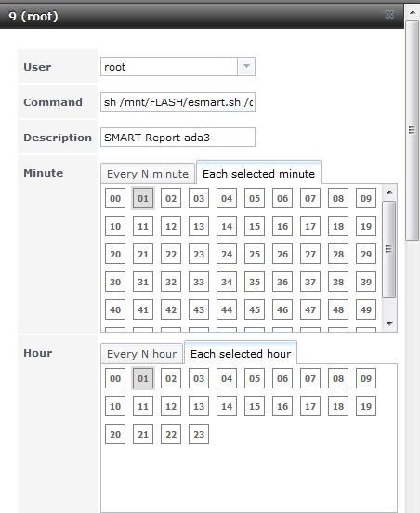Close the 9 (root) dialog
This screenshot has height=513, width=420.
(389, 14)
